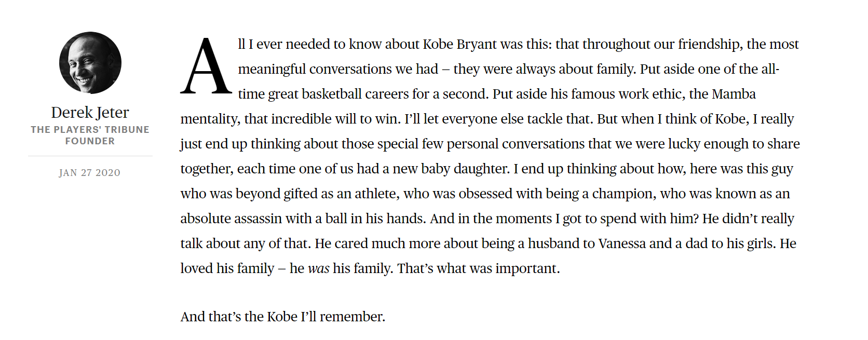Click the line "And that's the Kobe I'll remember."
This screenshot has width=868, height=340.
click(283, 317)
